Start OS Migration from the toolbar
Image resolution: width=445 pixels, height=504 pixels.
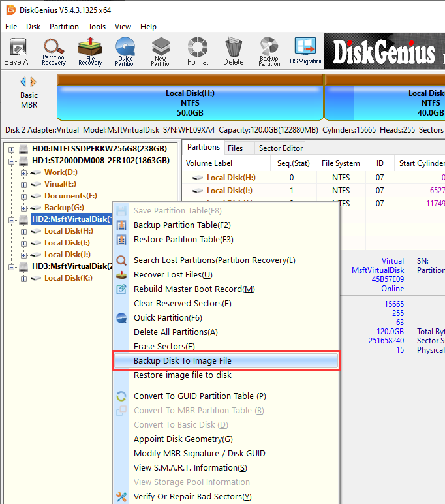click(x=305, y=51)
